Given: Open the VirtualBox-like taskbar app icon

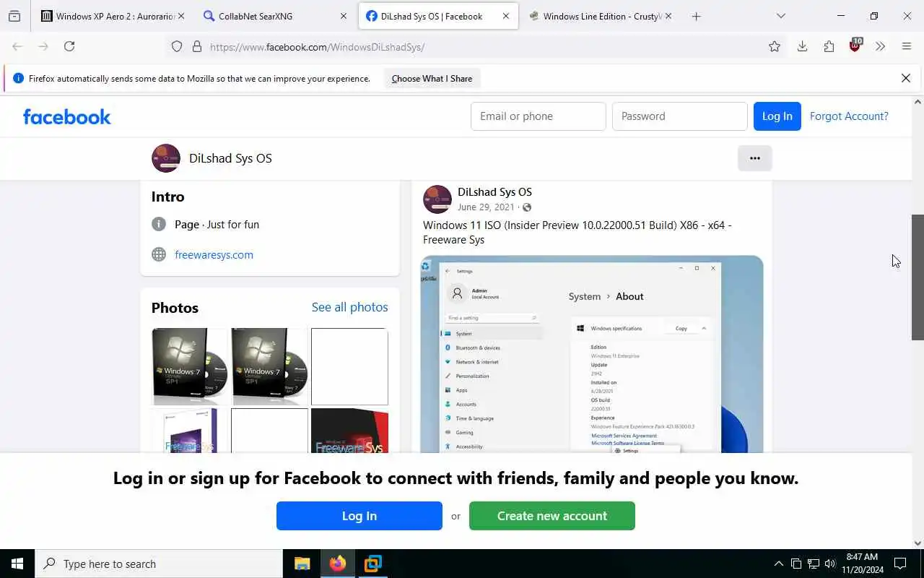Looking at the screenshot, I should pyautogui.click(x=372, y=564).
